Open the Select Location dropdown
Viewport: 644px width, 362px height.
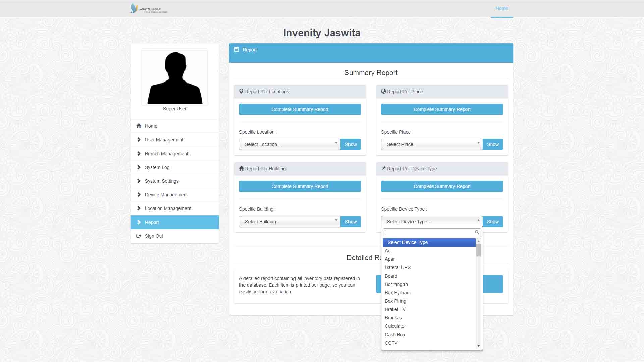pyautogui.click(x=289, y=144)
